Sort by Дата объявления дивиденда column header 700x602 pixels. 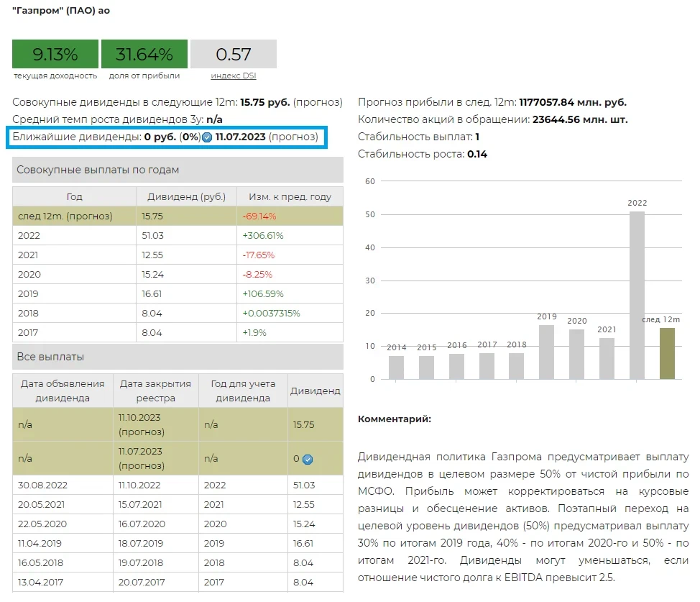[x=63, y=391]
